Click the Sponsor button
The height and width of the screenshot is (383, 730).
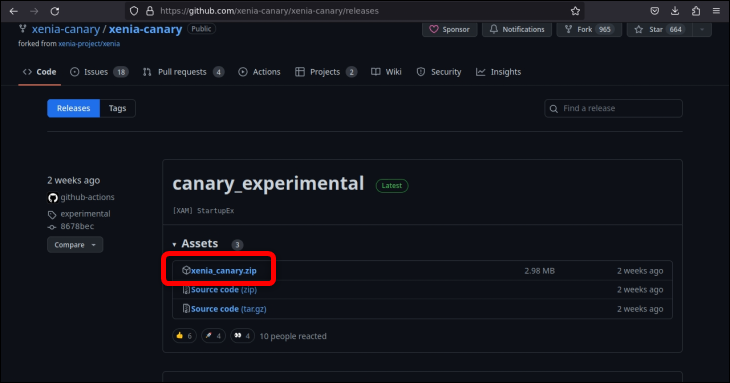(449, 29)
